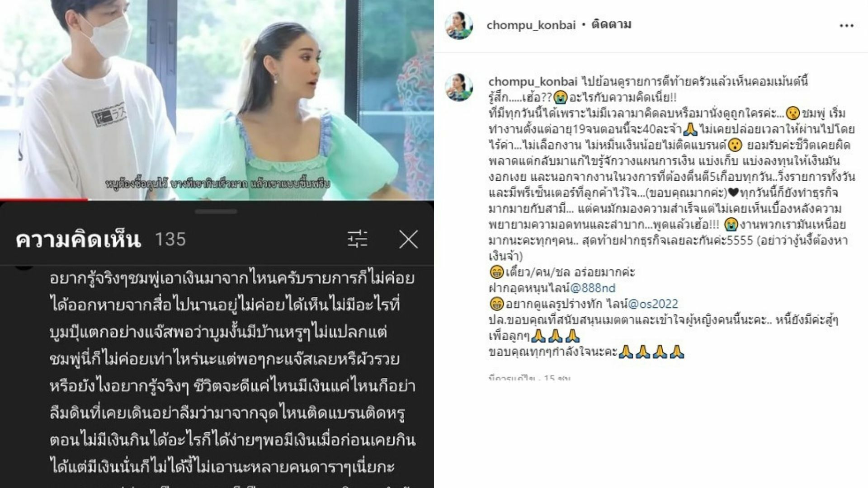This screenshot has width=868, height=488.
Task: Click the comments panel drag handle
Action: (x=216, y=211)
